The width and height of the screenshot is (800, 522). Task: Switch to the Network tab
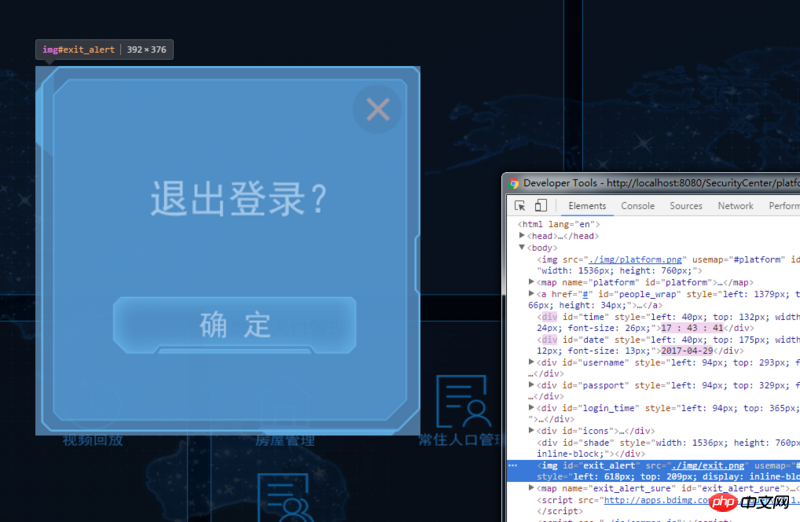coord(735,206)
